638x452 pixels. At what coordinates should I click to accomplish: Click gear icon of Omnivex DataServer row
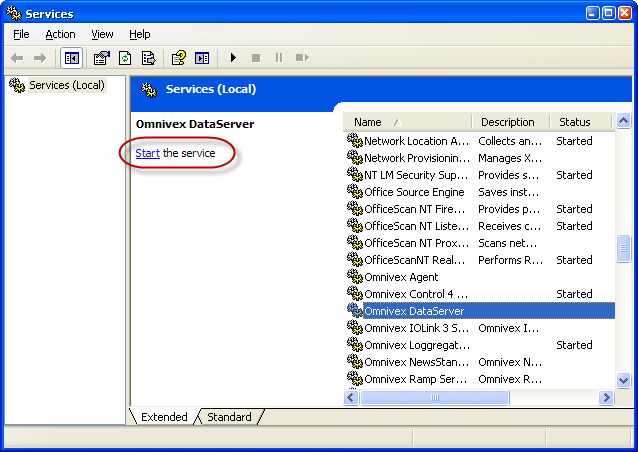click(x=354, y=311)
